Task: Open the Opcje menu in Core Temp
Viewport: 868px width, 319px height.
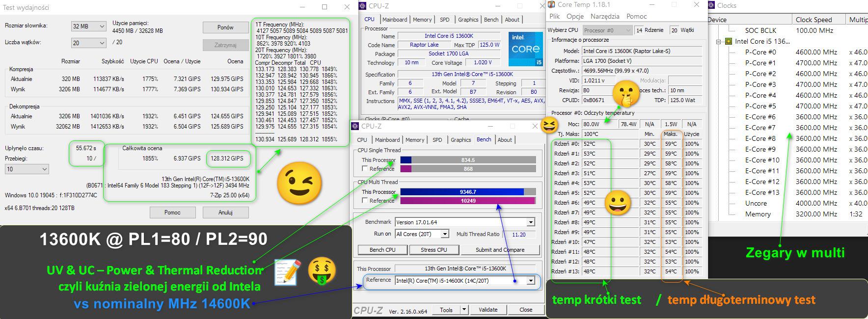Action: point(575,16)
